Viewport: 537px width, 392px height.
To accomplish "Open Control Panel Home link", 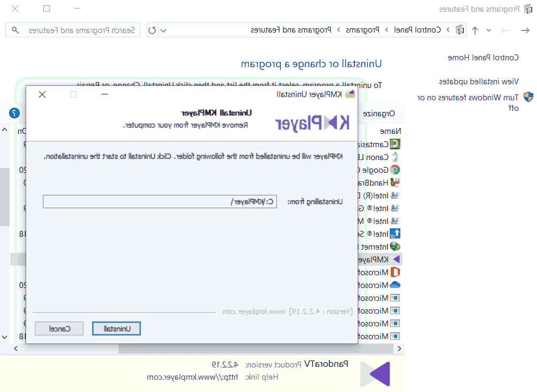I will [483, 58].
